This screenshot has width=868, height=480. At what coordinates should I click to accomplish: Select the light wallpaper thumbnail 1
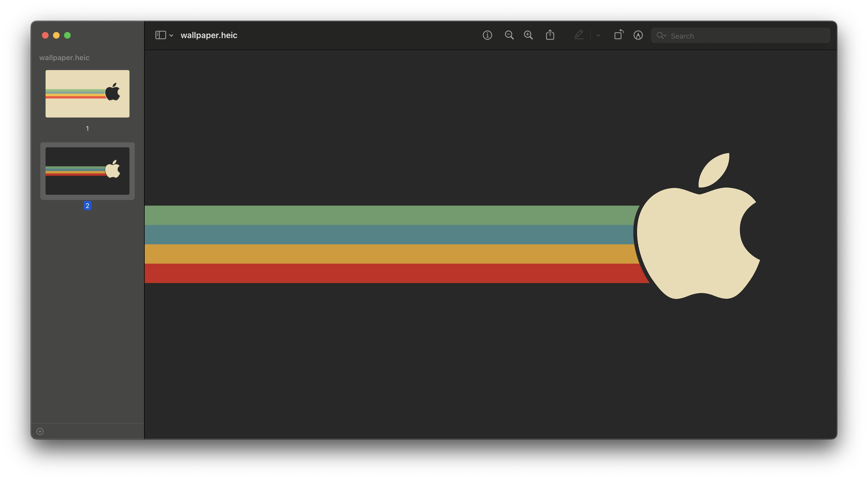pyautogui.click(x=87, y=94)
